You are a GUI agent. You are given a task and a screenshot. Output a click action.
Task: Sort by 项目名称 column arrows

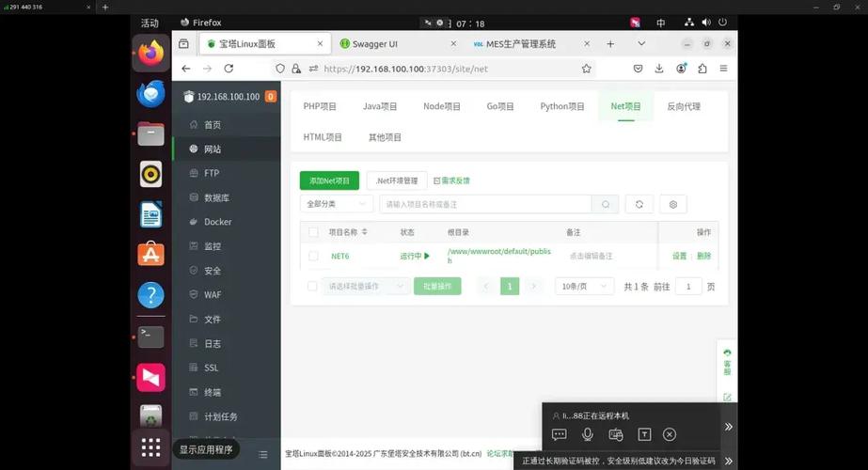tap(364, 232)
